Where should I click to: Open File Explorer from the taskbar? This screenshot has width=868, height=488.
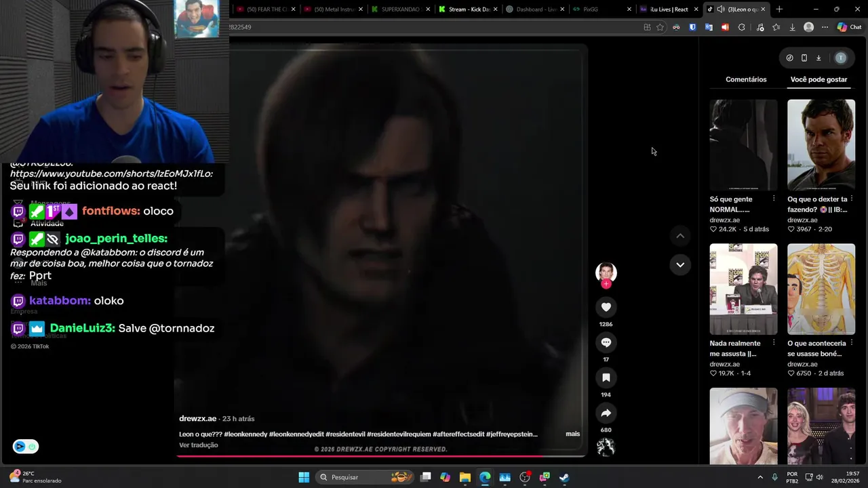465,477
